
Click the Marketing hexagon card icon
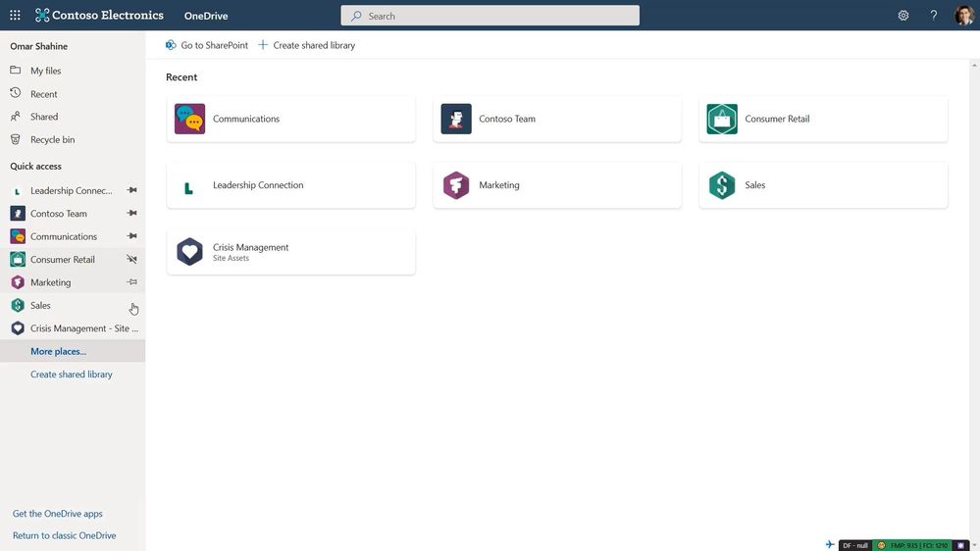coord(456,185)
